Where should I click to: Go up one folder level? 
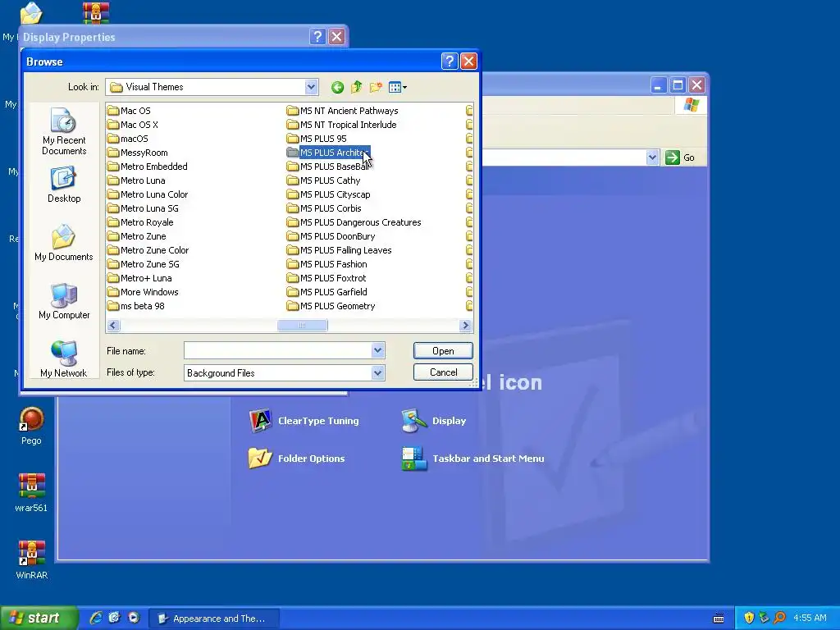point(356,87)
